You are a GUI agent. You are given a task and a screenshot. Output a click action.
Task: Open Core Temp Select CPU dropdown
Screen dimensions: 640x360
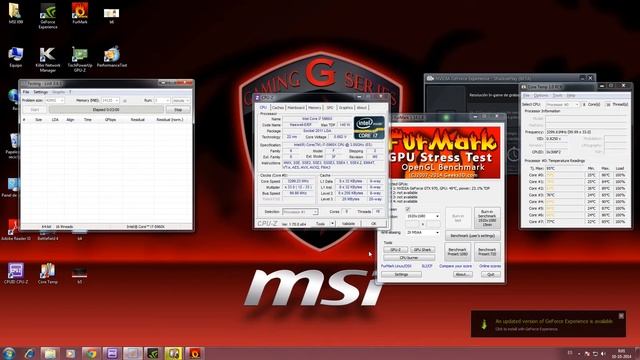(562, 104)
